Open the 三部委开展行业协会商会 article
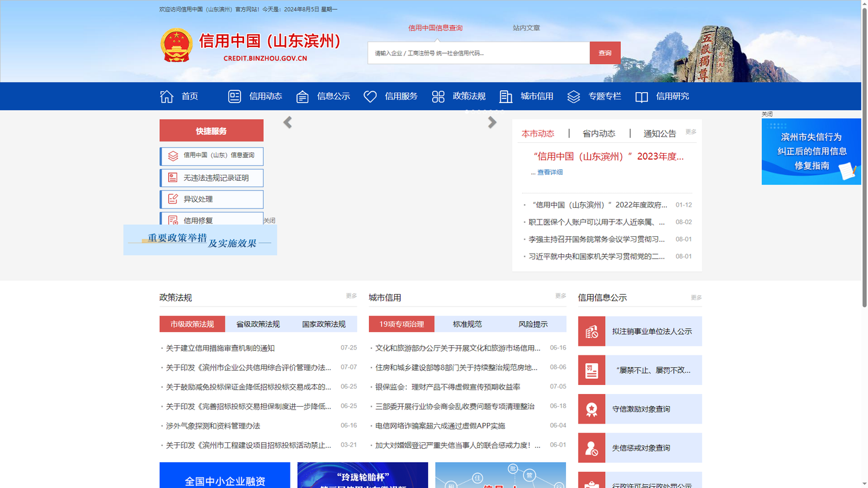The height and width of the screenshot is (488, 868). (x=455, y=407)
